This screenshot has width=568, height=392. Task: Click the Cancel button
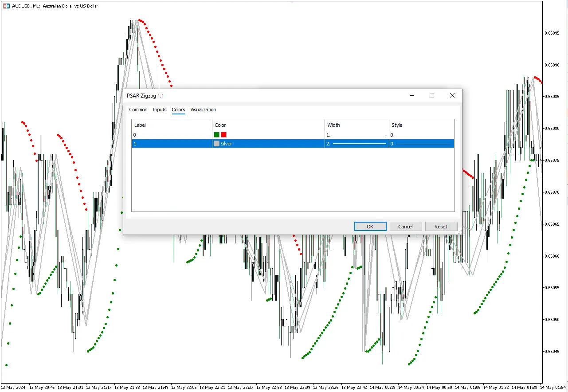point(405,226)
